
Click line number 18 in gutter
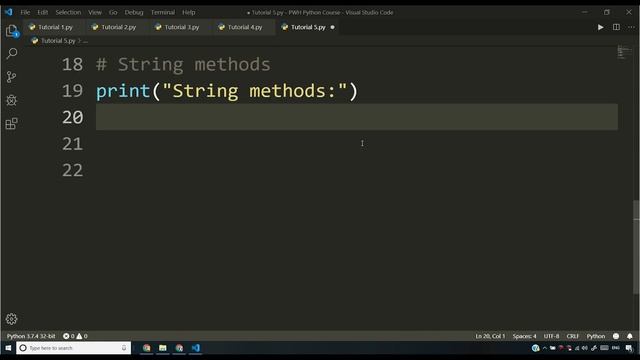(72, 64)
